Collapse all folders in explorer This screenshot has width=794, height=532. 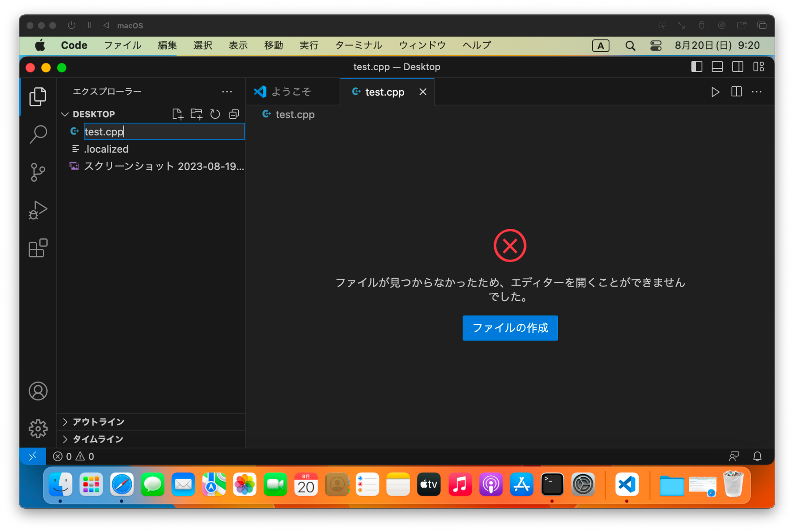point(234,114)
